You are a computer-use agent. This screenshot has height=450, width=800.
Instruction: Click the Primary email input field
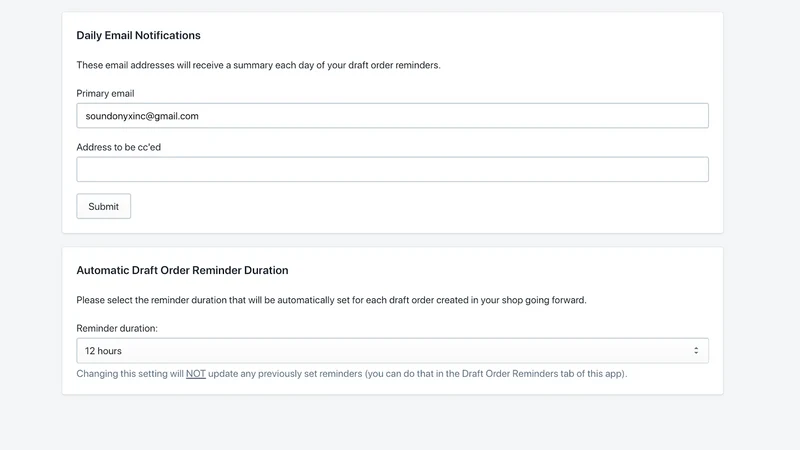point(392,116)
